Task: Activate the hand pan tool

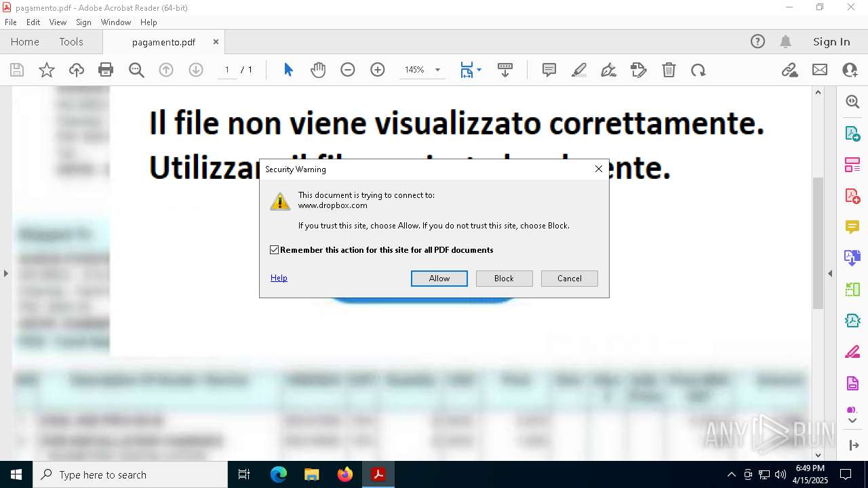Action: [x=318, y=70]
